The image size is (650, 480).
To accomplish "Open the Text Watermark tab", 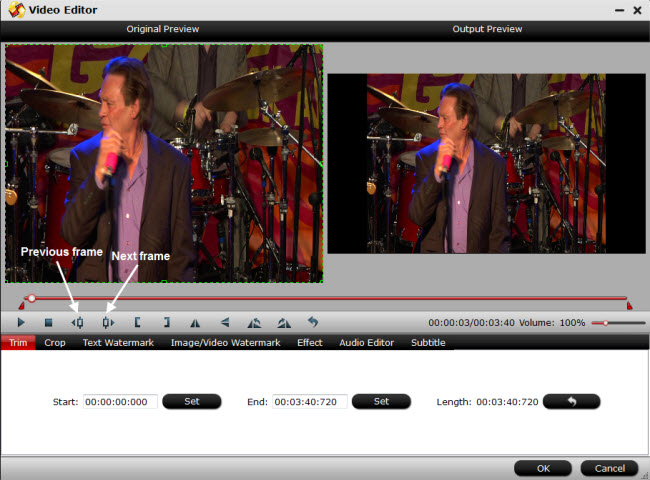I will (x=118, y=343).
